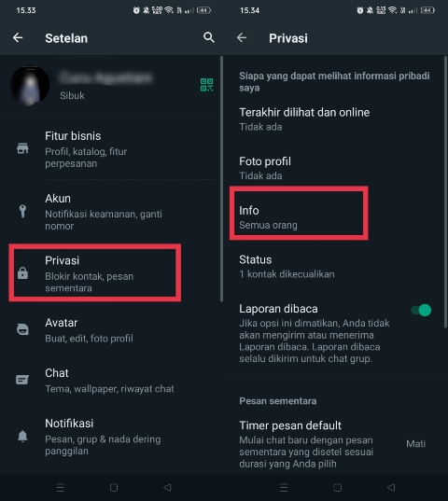Open Foto profil privacy option
The image size is (448, 501).
[x=334, y=168]
